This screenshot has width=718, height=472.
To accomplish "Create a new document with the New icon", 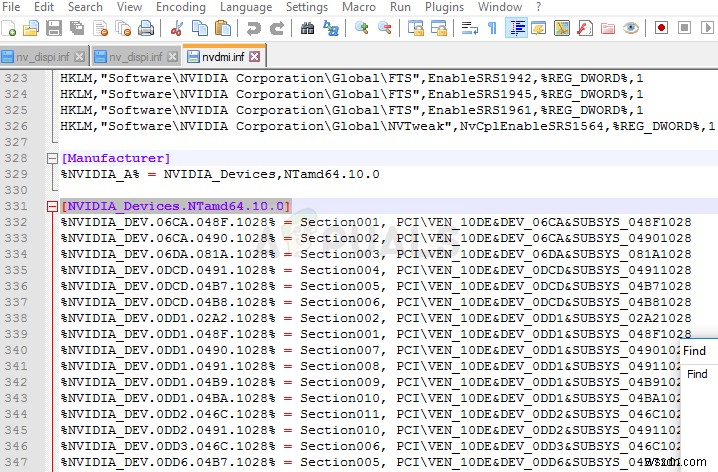I will 9,28.
